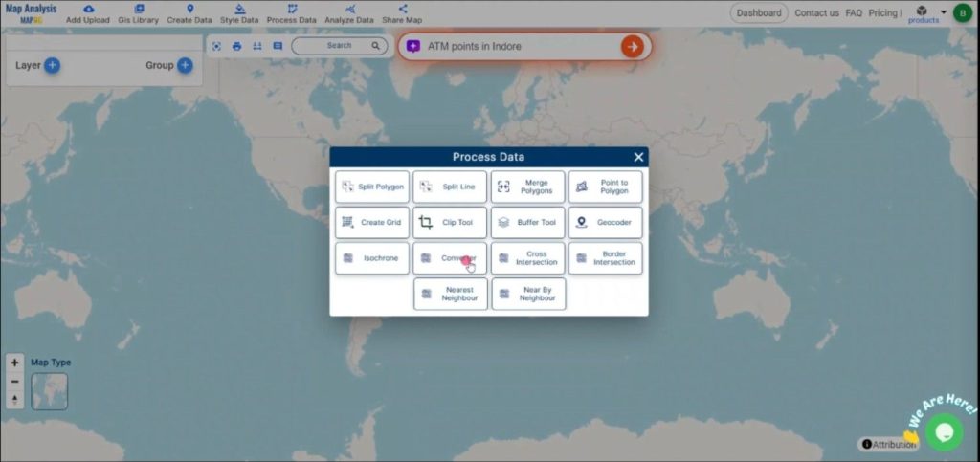
Task: Choose the Buffer Tool option
Action: pyautogui.click(x=527, y=223)
